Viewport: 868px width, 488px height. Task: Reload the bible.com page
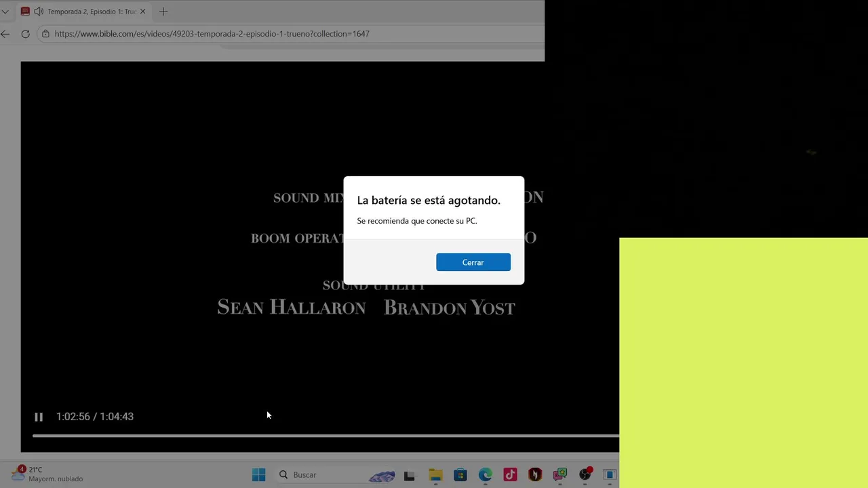point(25,34)
